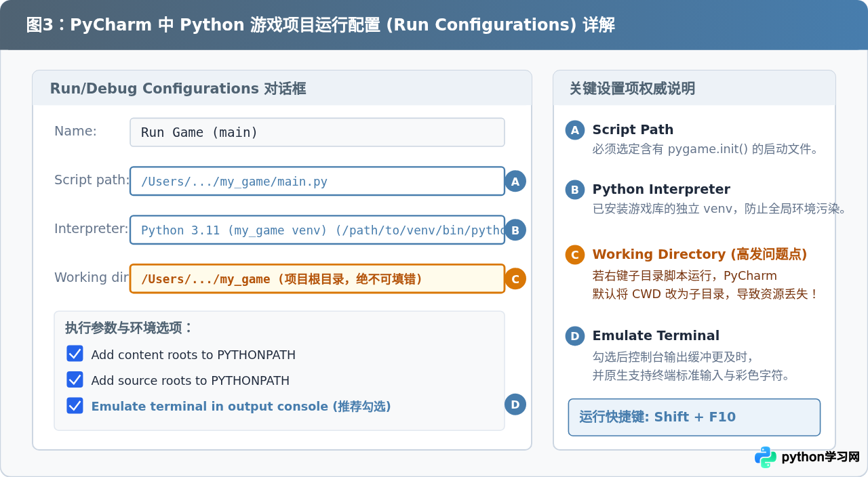The width and height of the screenshot is (868, 477).
Task: Click the 勾选后控制台输出缓冲更及时 line
Action: point(673,356)
